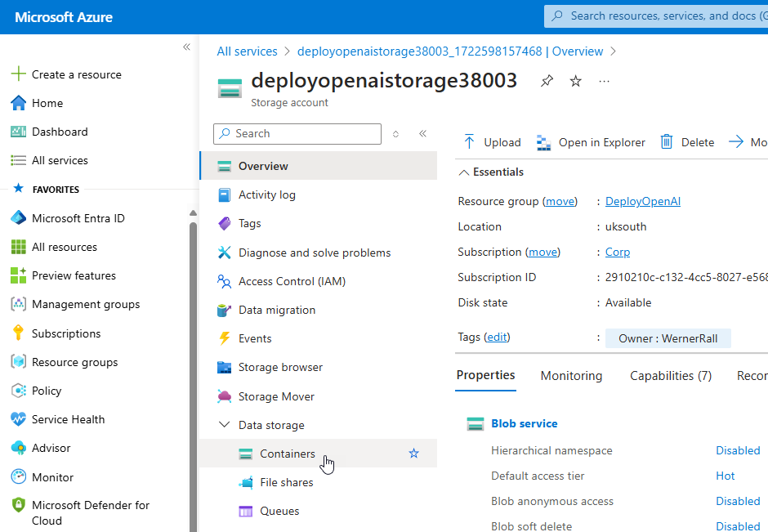The width and height of the screenshot is (768, 532).
Task: Click the move link next to Resource group
Action: [560, 201]
